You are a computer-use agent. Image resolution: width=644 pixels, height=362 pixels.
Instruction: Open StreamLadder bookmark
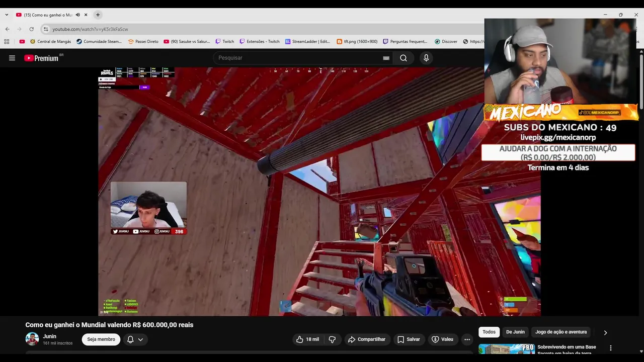pyautogui.click(x=307, y=42)
